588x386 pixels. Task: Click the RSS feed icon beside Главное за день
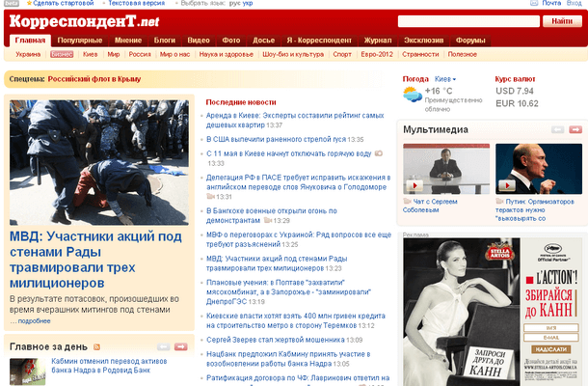point(97,346)
